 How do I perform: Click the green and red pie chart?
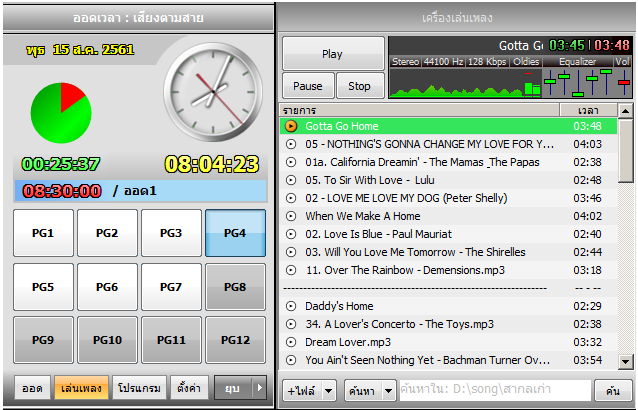[61, 113]
